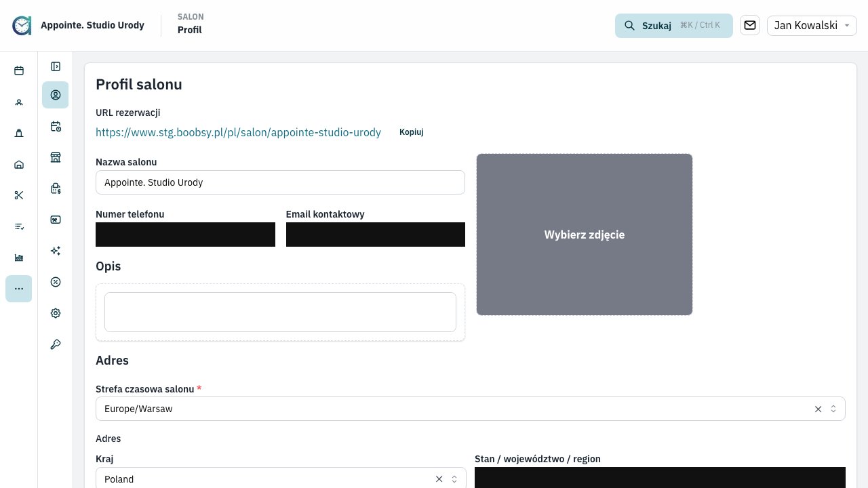Open the Jan Kowalski user dropdown

(x=812, y=26)
